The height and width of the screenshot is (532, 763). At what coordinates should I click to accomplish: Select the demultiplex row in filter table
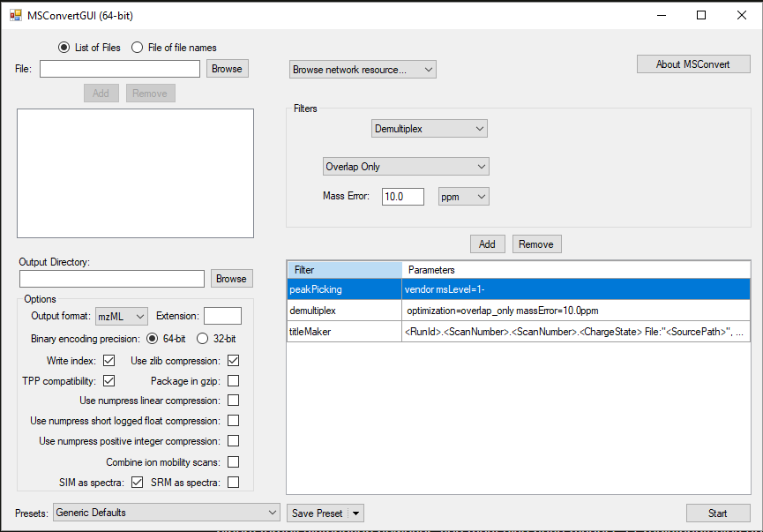tap(518, 311)
